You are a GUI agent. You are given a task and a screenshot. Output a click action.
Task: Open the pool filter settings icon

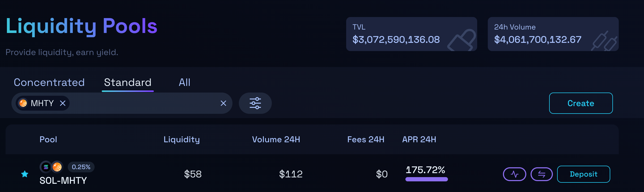255,103
